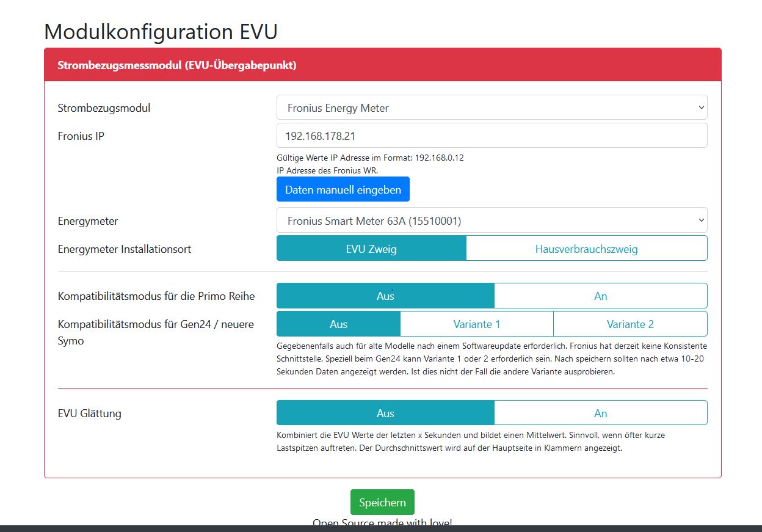This screenshot has height=532, width=762.
Task: Enable An for Primo compatibility mode
Action: point(600,296)
